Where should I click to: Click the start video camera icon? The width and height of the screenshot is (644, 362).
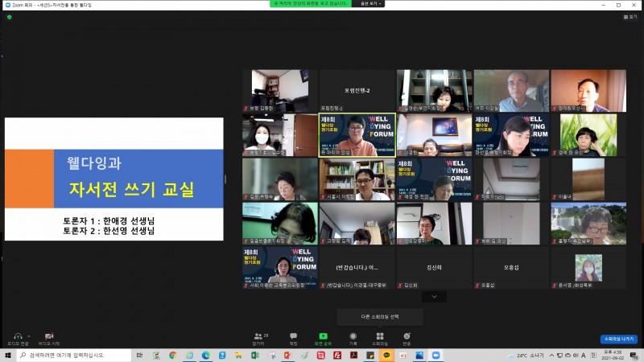point(48,335)
